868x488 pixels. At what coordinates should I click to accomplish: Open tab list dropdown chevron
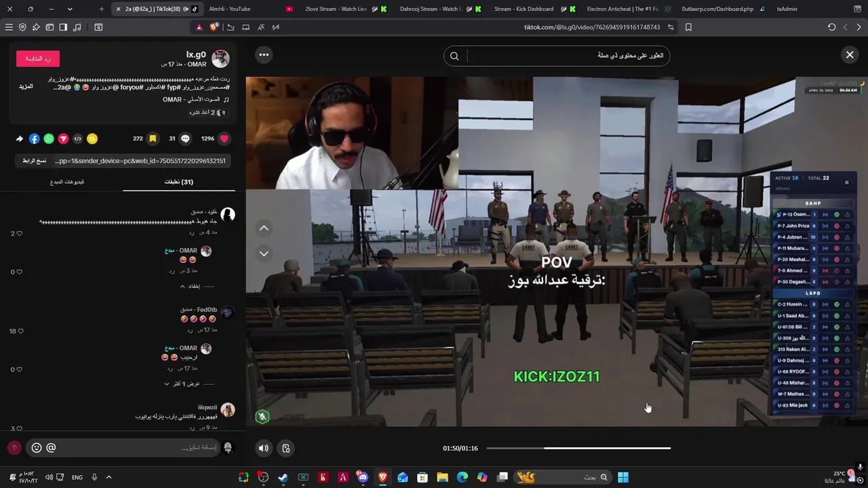70,9
